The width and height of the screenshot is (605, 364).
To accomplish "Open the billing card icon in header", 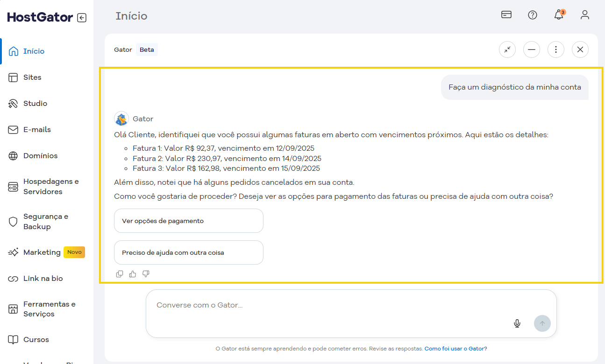I will tap(506, 15).
